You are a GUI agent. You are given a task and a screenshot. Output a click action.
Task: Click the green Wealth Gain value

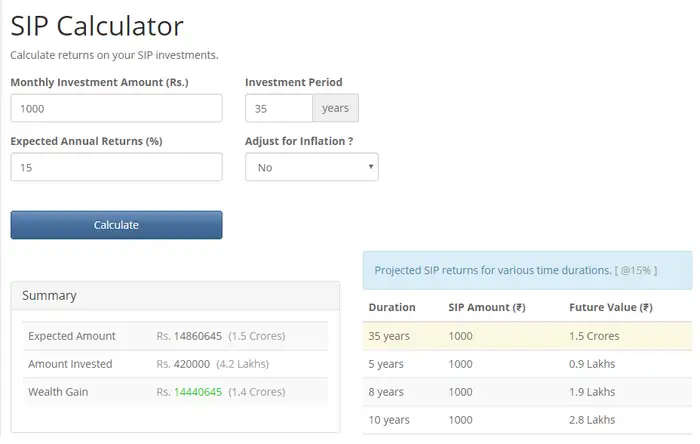(198, 392)
